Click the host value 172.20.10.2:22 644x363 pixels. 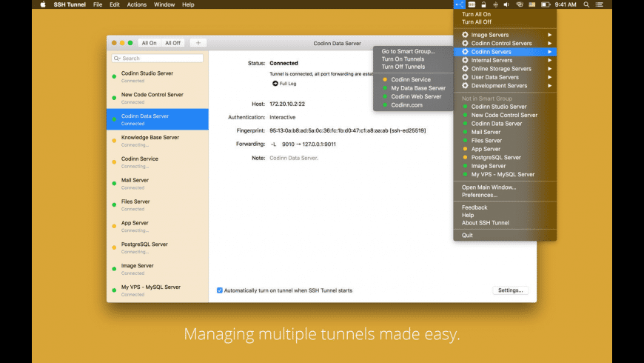pos(287,104)
